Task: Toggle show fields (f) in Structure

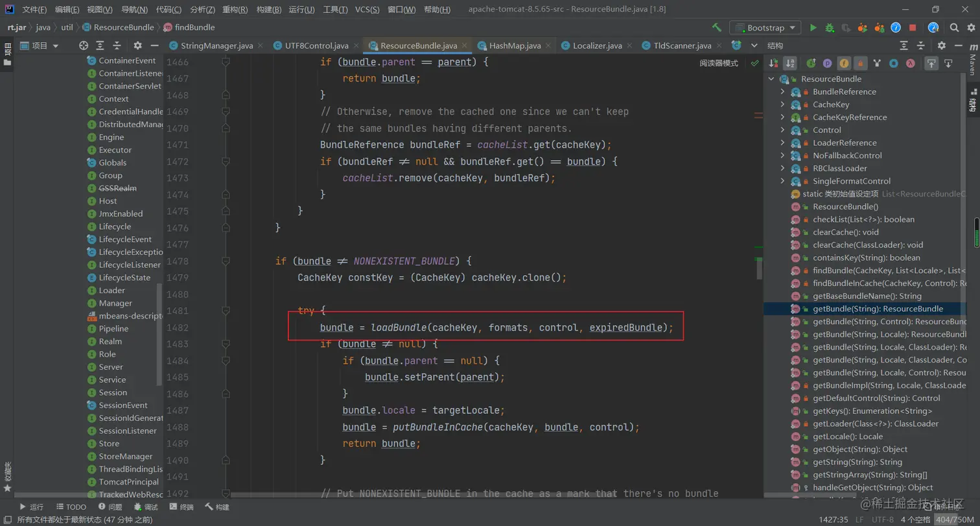Action: pos(844,64)
